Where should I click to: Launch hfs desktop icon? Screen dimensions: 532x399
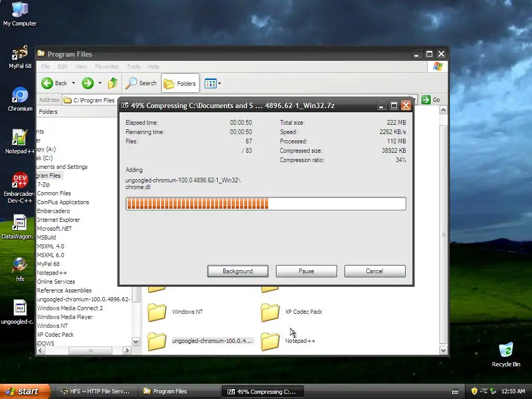pyautogui.click(x=20, y=270)
